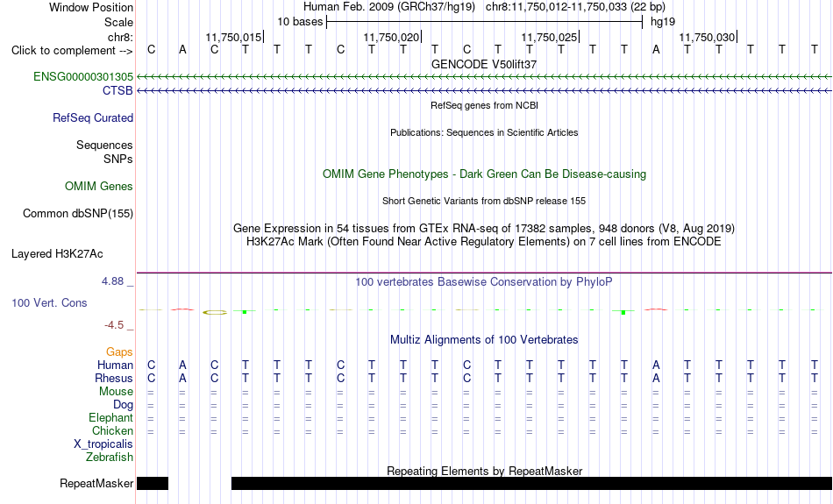
Task: Click 'Short Genetic Variants from dbSNP release 155'
Action: click(x=484, y=201)
